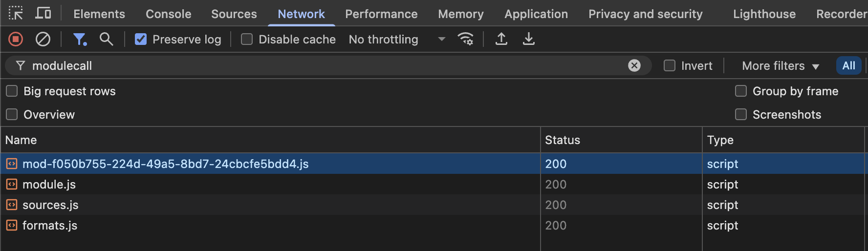Import HAR file with upload icon
Screen dimensions: 868x251
501,39
